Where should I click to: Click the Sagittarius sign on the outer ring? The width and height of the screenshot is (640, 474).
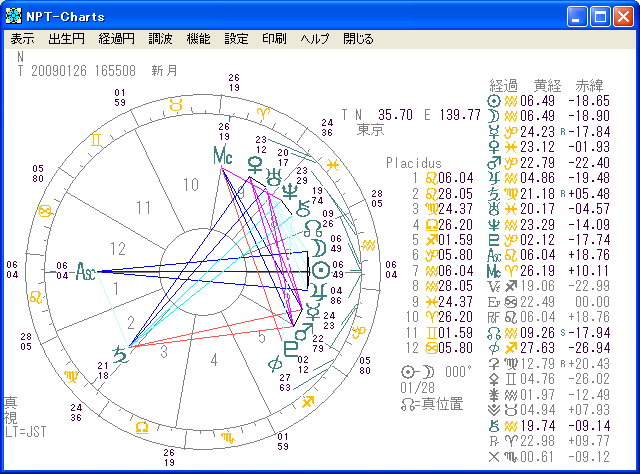pyautogui.click(x=308, y=402)
